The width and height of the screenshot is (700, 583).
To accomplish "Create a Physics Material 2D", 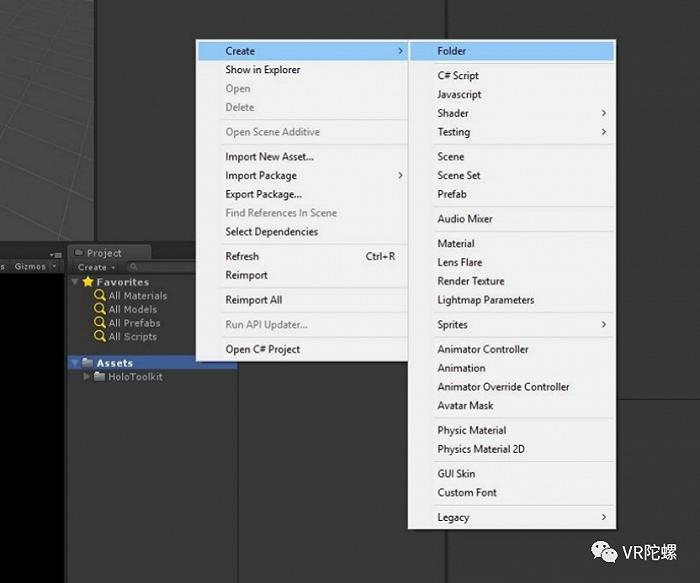I will tap(512, 449).
